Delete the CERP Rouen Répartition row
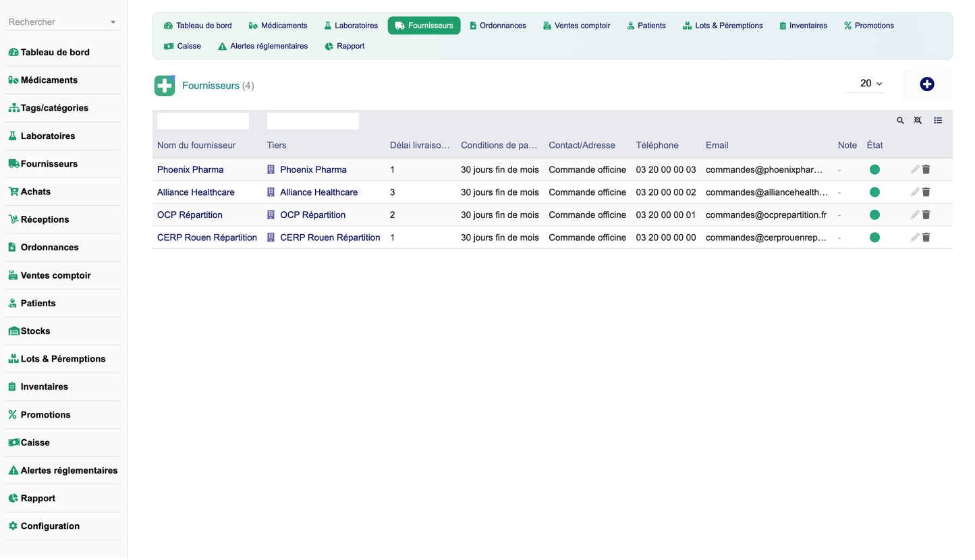The image size is (975, 560). coord(926,237)
